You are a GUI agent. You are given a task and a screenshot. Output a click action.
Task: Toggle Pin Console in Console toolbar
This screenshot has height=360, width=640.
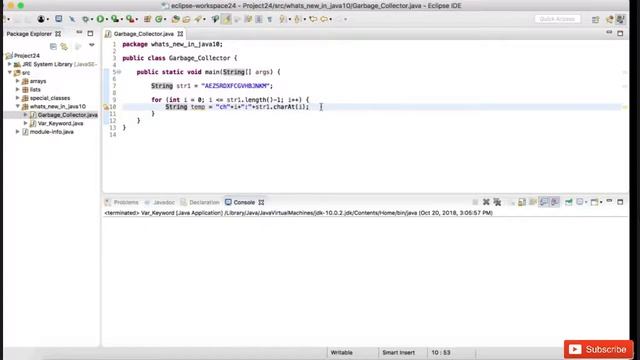(569, 202)
